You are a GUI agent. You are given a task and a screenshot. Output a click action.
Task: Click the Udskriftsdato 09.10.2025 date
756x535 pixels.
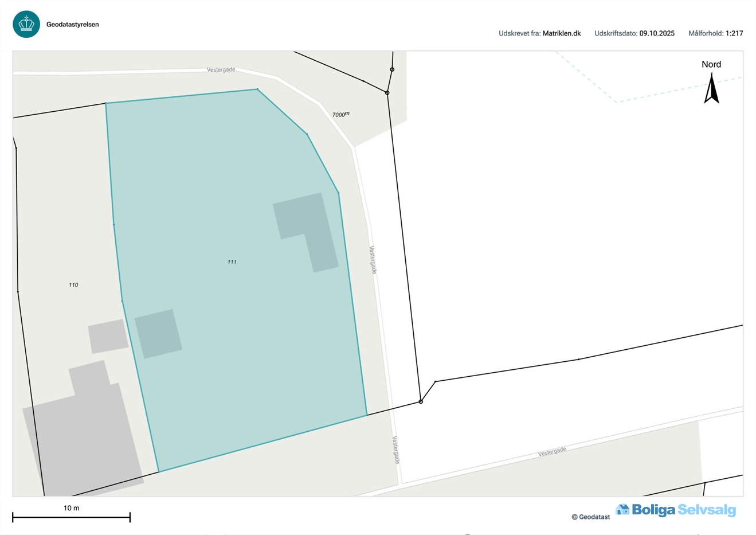pos(657,33)
